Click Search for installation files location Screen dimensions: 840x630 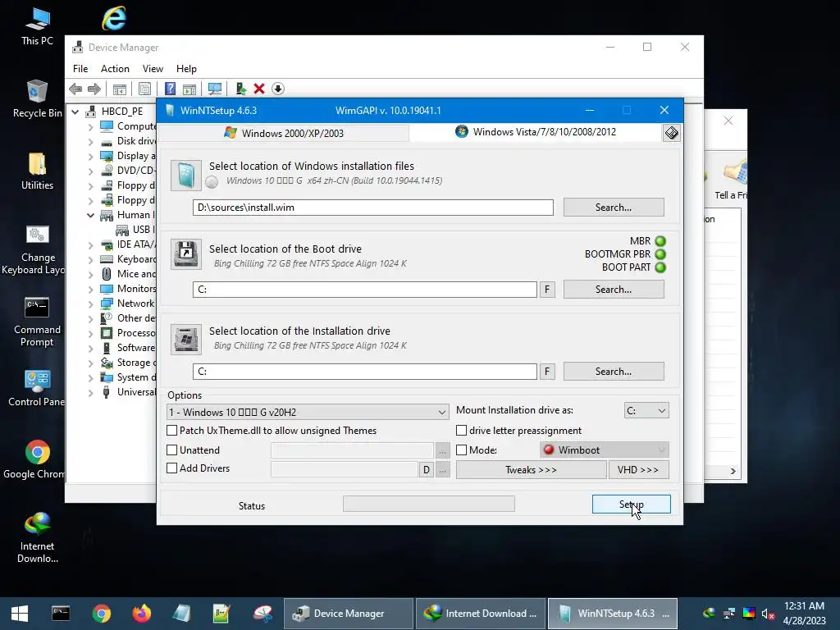(x=614, y=208)
